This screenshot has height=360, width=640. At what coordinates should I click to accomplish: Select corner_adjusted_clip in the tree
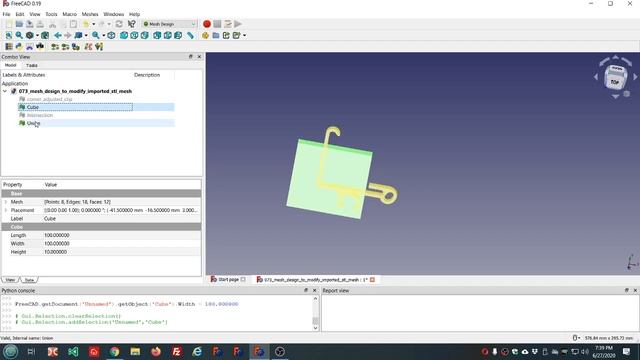click(x=49, y=99)
